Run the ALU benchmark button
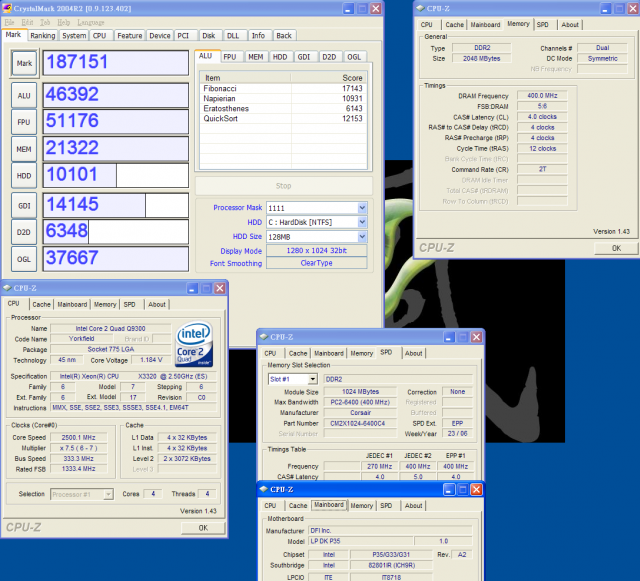 tap(24, 96)
